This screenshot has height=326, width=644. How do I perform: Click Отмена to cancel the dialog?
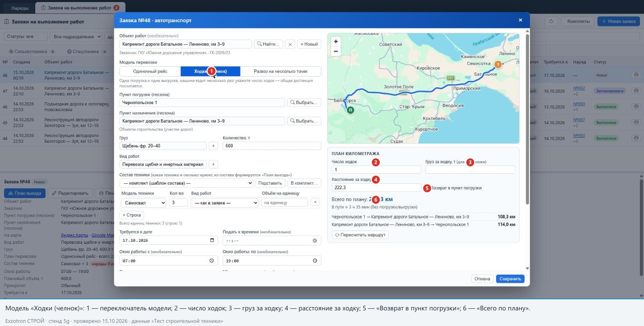click(x=482, y=279)
